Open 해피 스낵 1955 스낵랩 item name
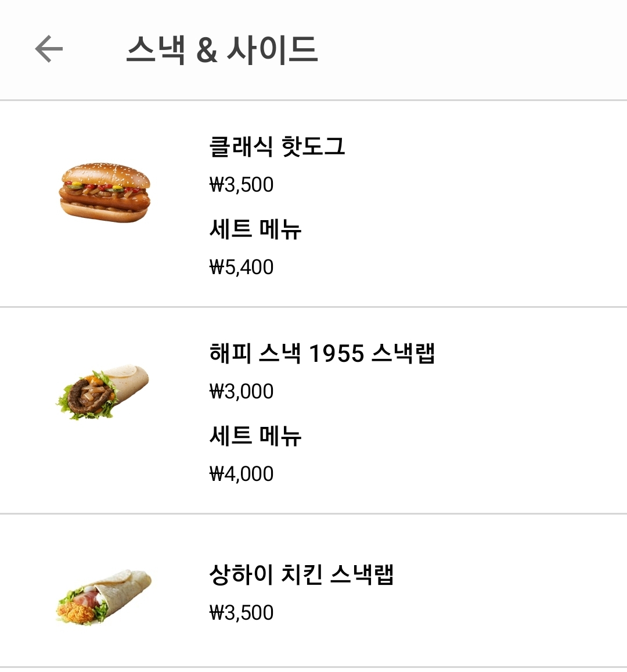This screenshot has width=627, height=672. 322,353
